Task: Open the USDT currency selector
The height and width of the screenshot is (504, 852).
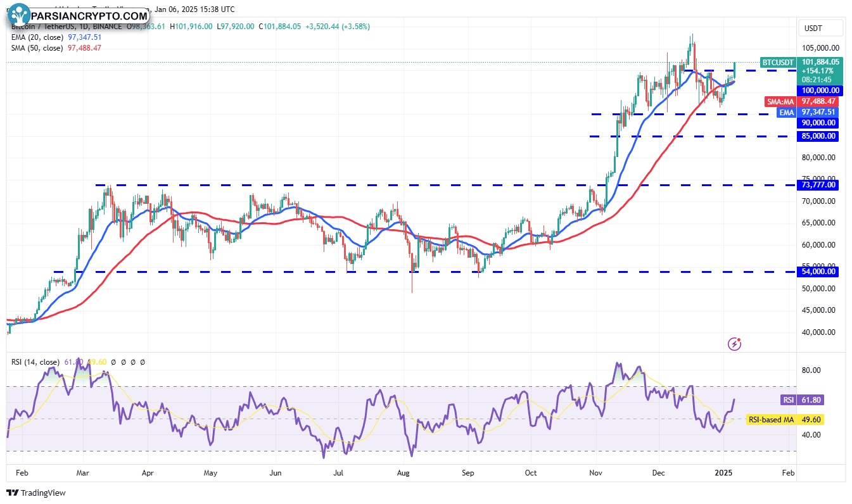Action: pos(822,28)
